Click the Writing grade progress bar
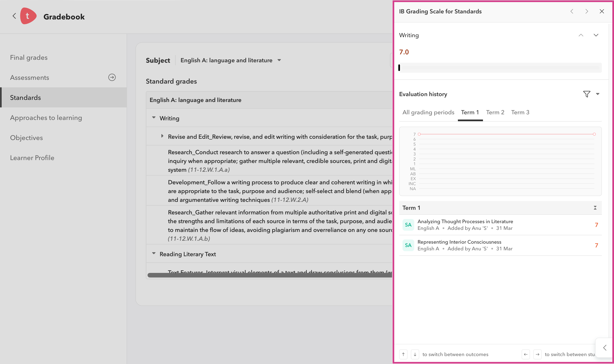Image resolution: width=614 pixels, height=364 pixels. [500, 68]
